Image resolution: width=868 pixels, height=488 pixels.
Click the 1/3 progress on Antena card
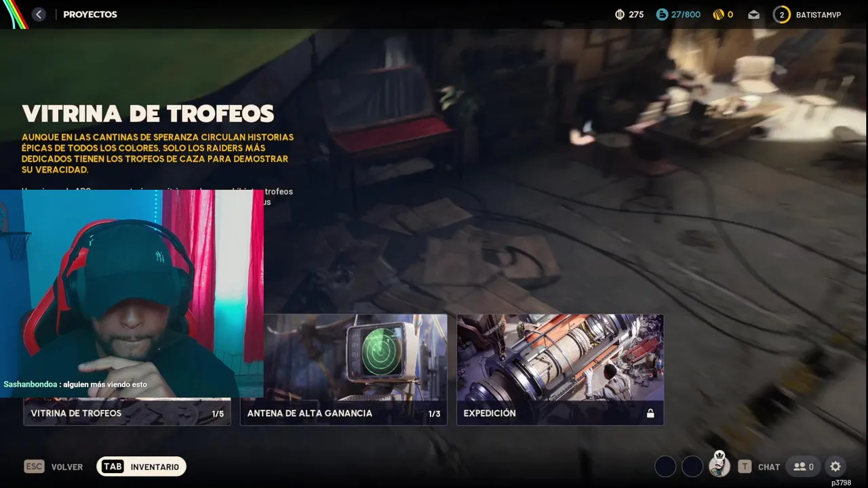[x=434, y=413]
